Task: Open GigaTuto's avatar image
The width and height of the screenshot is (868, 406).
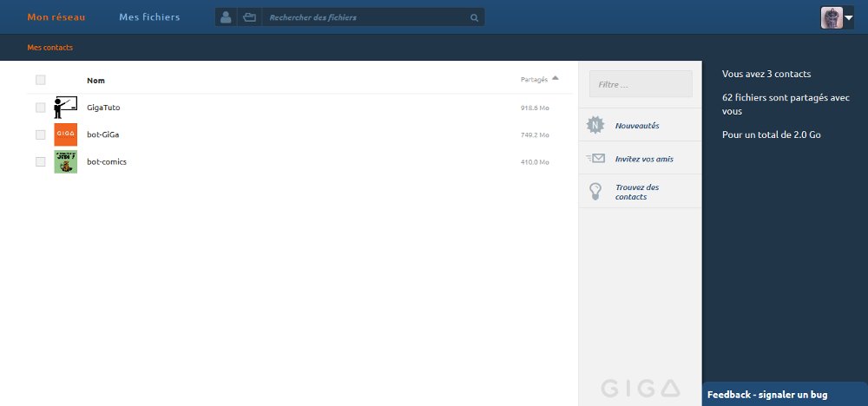Action: [65, 108]
